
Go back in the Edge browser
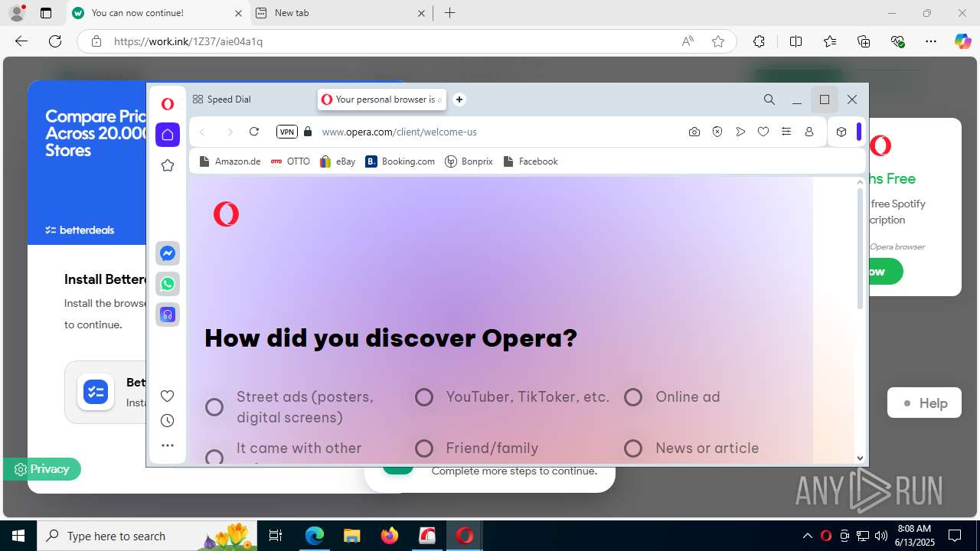21,41
